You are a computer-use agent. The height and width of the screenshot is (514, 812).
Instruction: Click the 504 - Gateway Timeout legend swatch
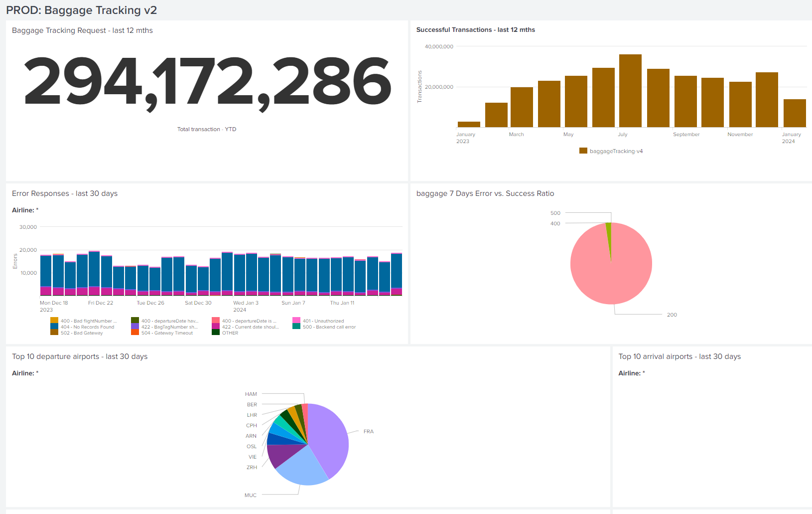[x=135, y=333]
